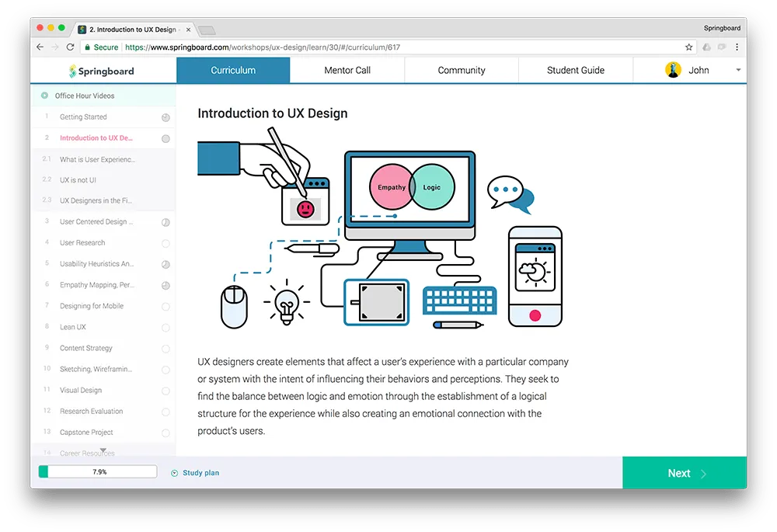Click the browser address bar URL

coord(263,47)
